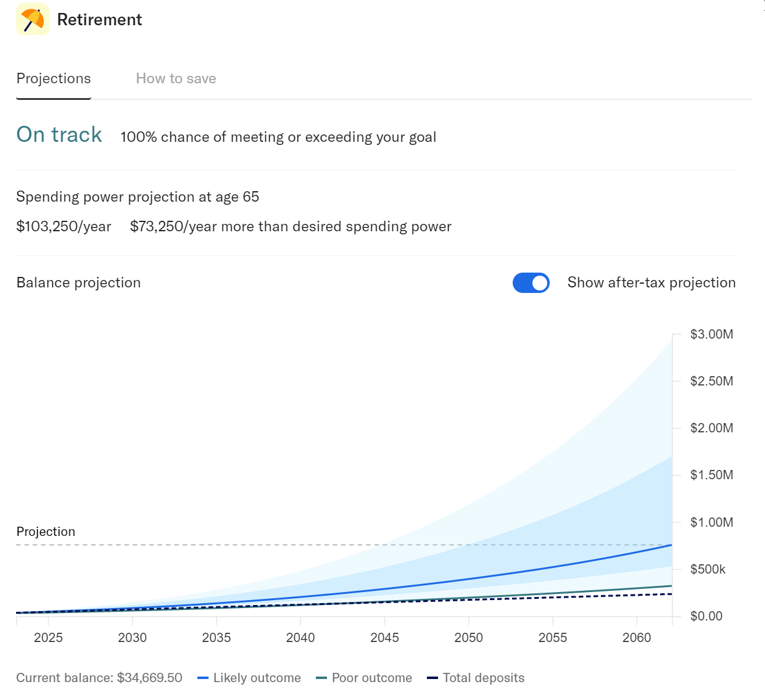Disable Show after-tax projection
765x700 pixels.
coord(531,282)
